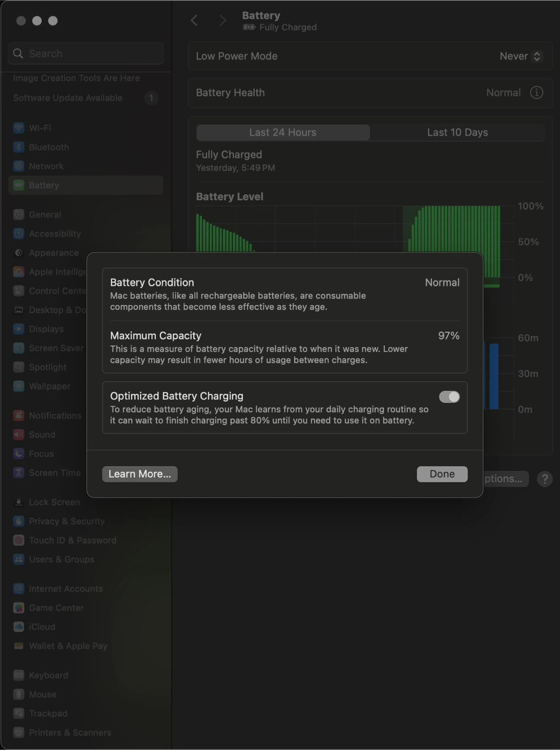Click Image Creation Tools Are Here notice
Screen dimensions: 560x750
point(77,78)
